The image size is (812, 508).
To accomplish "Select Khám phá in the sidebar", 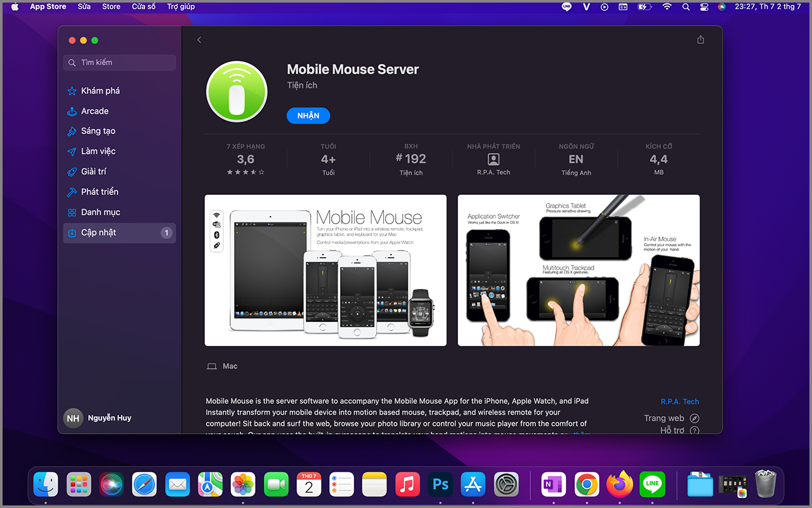I will click(120, 91).
